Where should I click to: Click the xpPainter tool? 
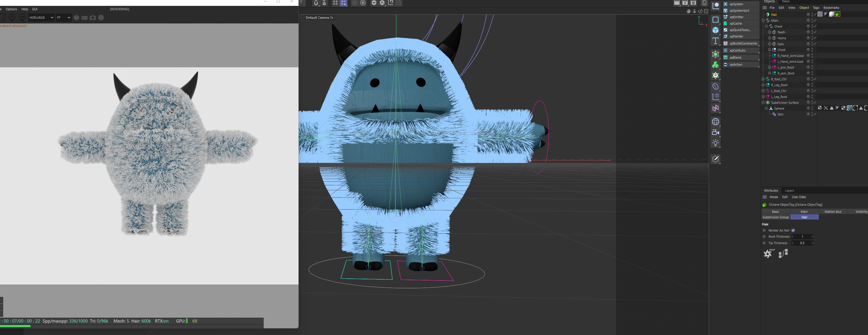736,36
